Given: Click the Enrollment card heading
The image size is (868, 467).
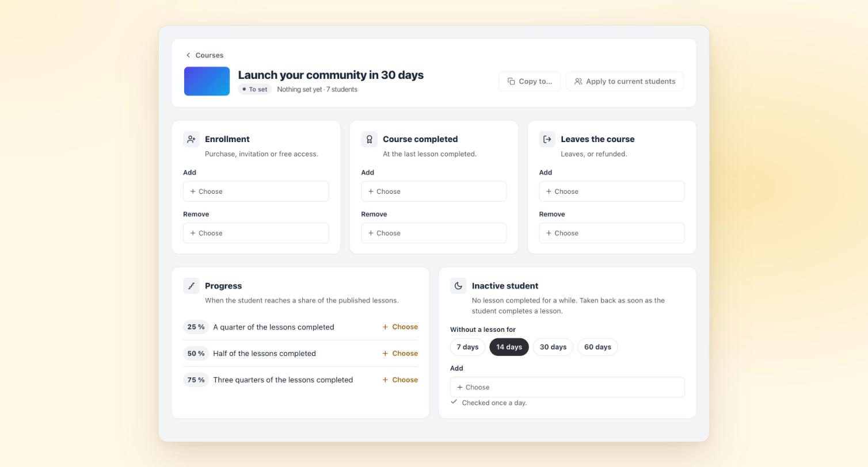Looking at the screenshot, I should pyautogui.click(x=227, y=139).
